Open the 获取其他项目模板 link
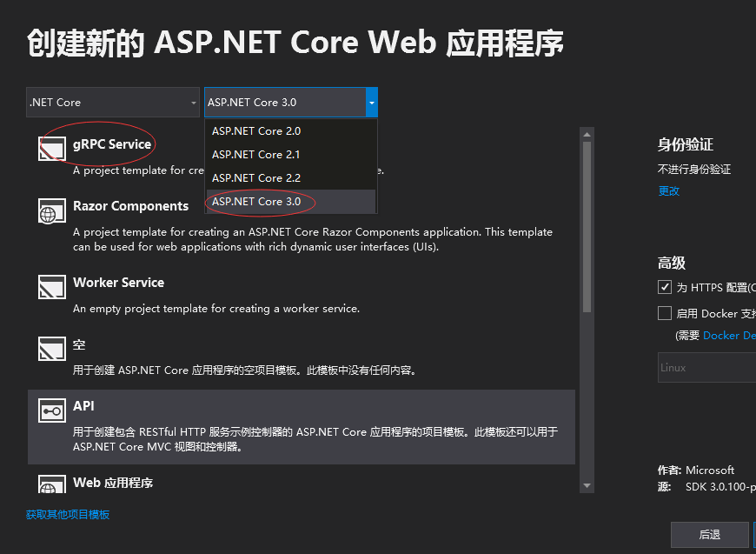 [x=68, y=515]
